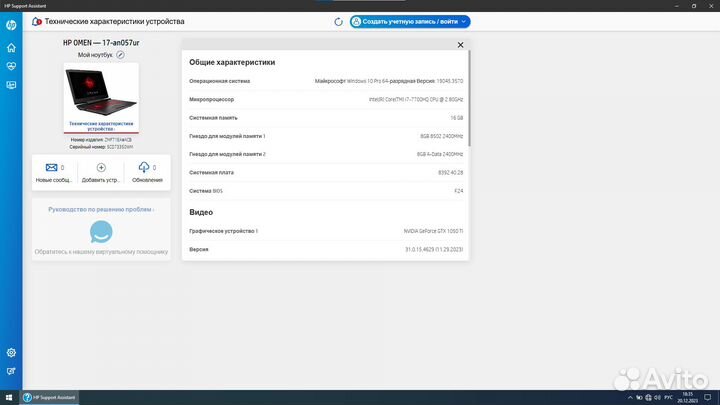720x405 pixels.
Task: Click the BIOS value 'F.24'
Action: pyautogui.click(x=459, y=191)
